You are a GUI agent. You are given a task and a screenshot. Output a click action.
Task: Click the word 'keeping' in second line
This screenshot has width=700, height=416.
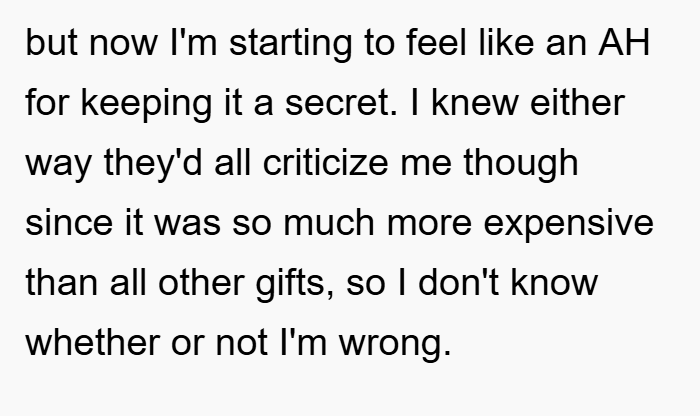[146, 105]
